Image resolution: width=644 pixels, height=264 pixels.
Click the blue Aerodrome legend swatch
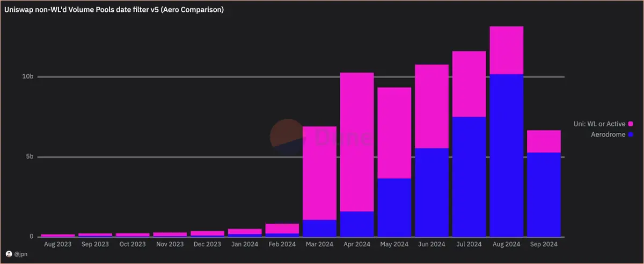click(x=631, y=134)
